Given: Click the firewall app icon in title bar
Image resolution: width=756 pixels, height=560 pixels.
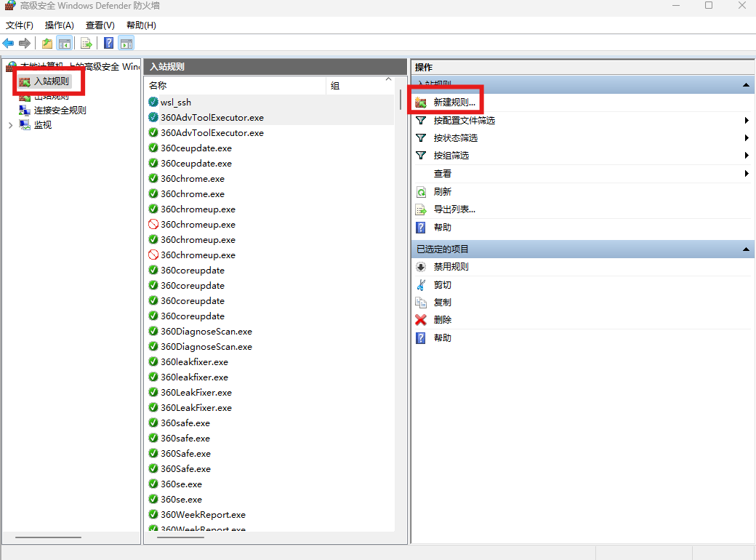Looking at the screenshot, I should pyautogui.click(x=10, y=5).
